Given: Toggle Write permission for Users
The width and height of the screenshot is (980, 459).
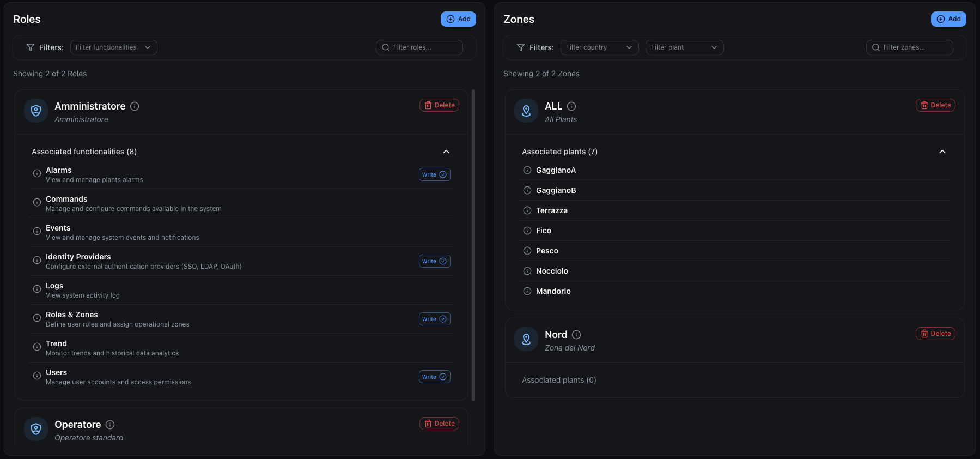Looking at the screenshot, I should click(x=435, y=377).
